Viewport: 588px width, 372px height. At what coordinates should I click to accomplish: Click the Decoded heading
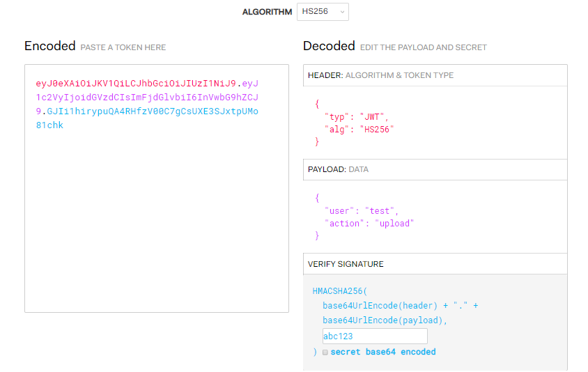click(x=329, y=46)
